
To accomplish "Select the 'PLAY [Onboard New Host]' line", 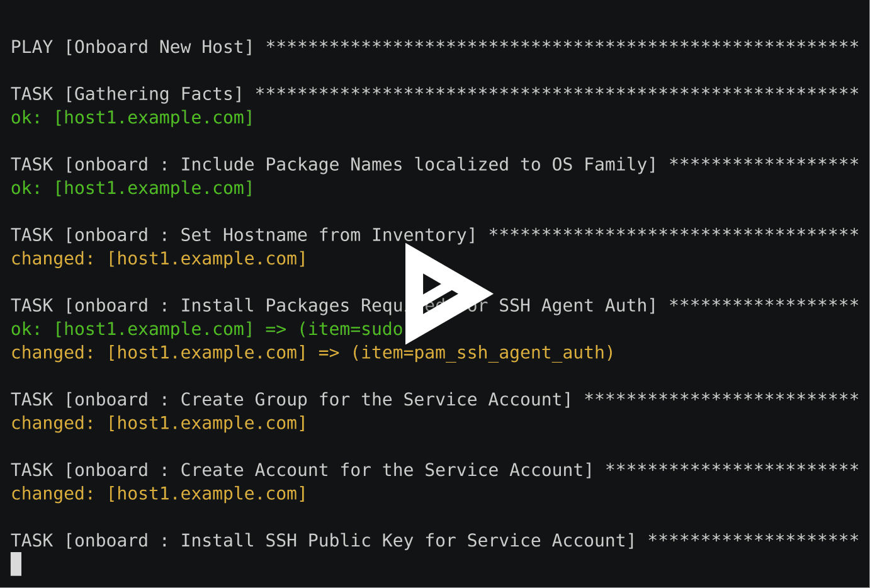I will [435, 47].
